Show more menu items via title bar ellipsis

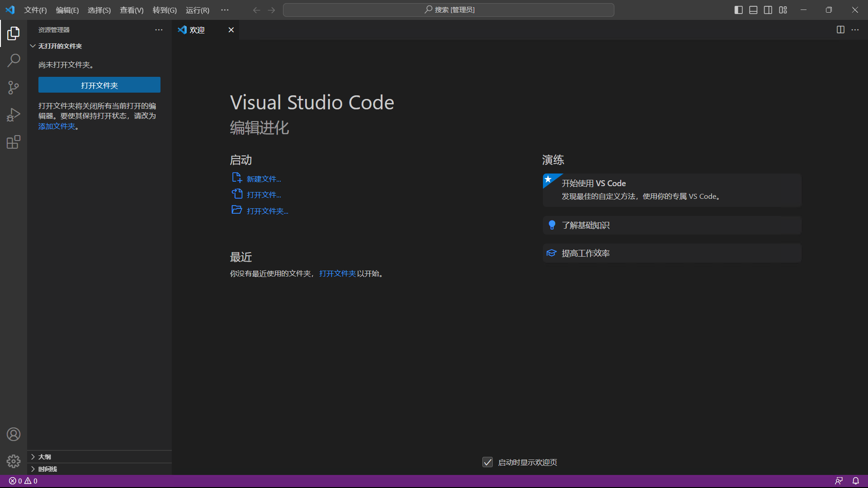tap(225, 10)
